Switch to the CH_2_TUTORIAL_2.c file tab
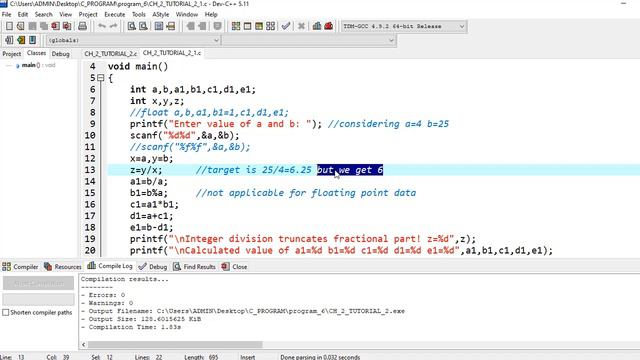Image resolution: width=640 pixels, height=360 pixels. point(111,53)
